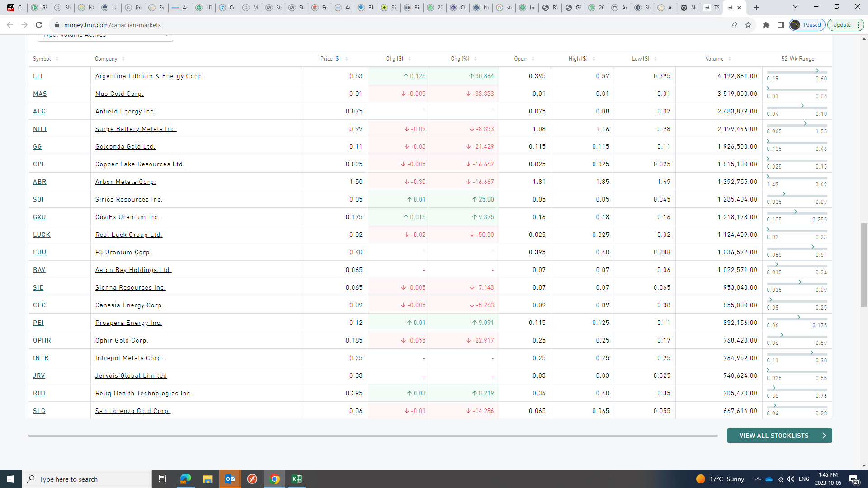Open the Argentina Lithium & Energy Corp. link
The height and width of the screenshot is (488, 868).
[149, 76]
